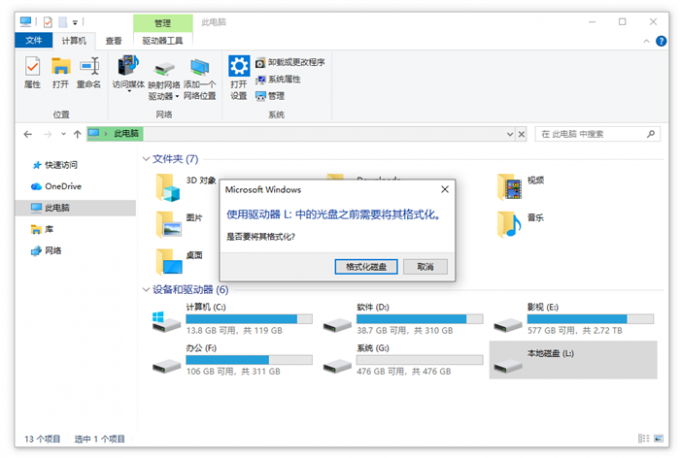Click the 管理 contextual tab header

click(163, 23)
